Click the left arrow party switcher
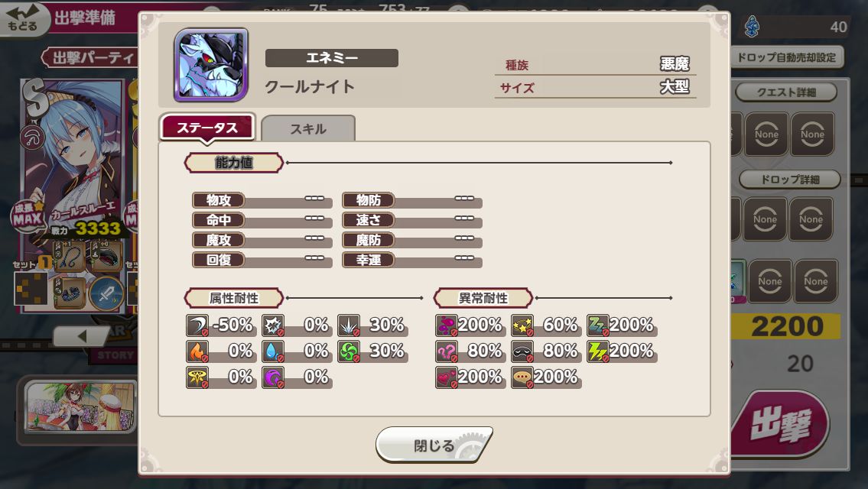This screenshot has width=868, height=489. [81, 335]
